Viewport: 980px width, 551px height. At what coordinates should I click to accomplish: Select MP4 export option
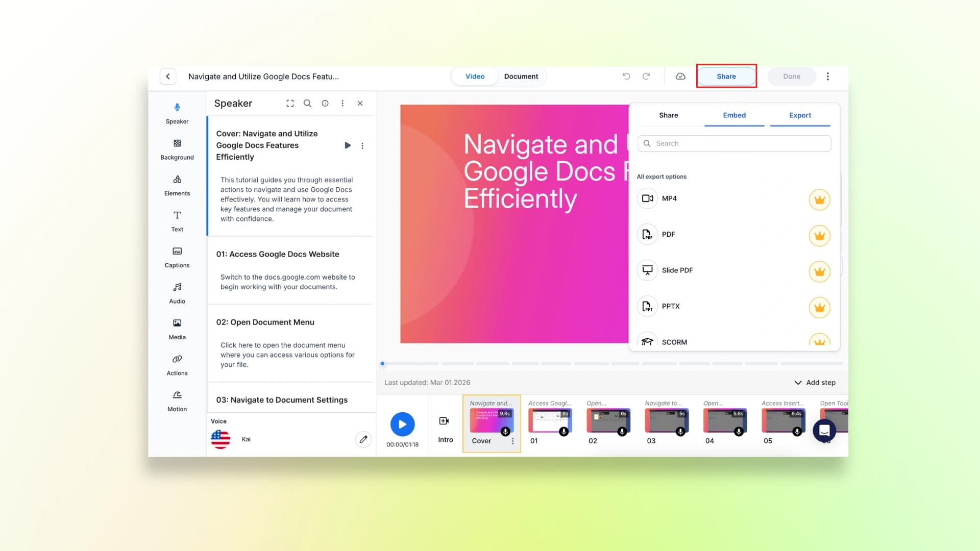click(669, 198)
